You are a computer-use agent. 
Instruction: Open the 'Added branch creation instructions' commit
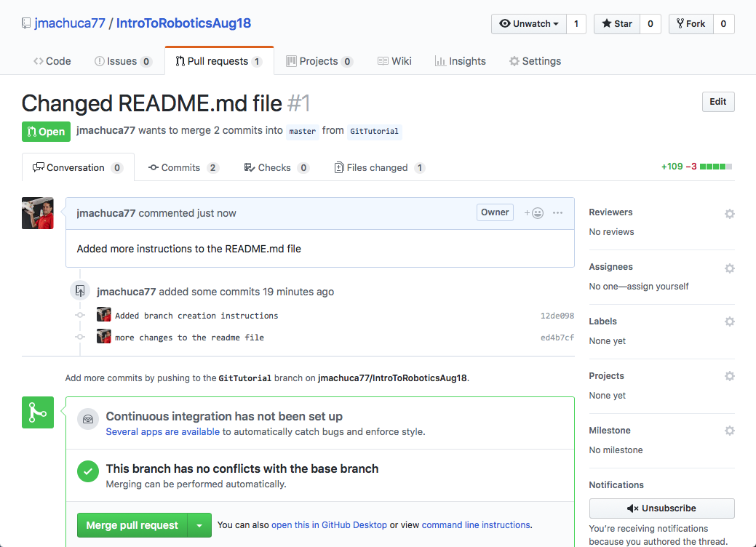click(x=196, y=316)
